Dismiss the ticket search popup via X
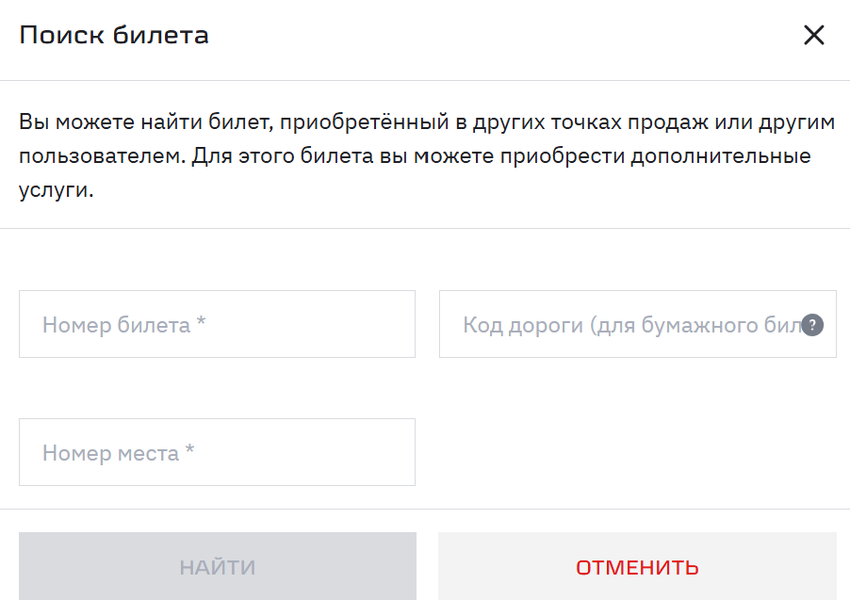 (814, 35)
